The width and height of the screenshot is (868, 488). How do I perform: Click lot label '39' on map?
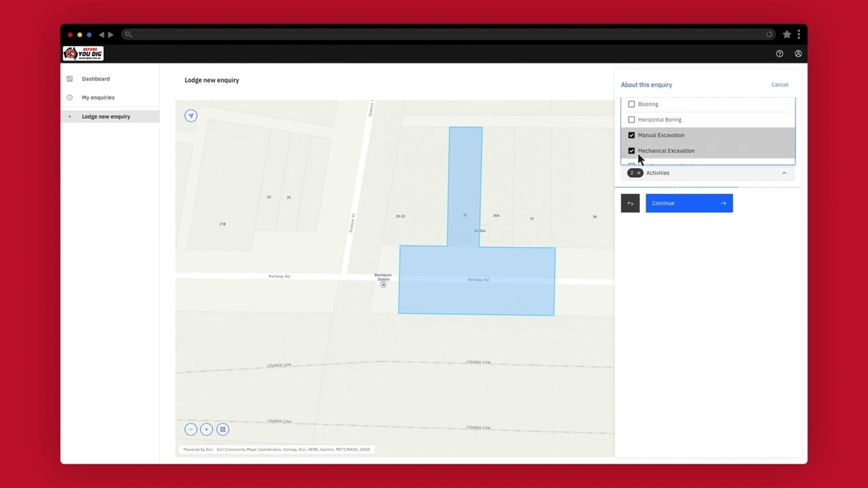point(595,217)
